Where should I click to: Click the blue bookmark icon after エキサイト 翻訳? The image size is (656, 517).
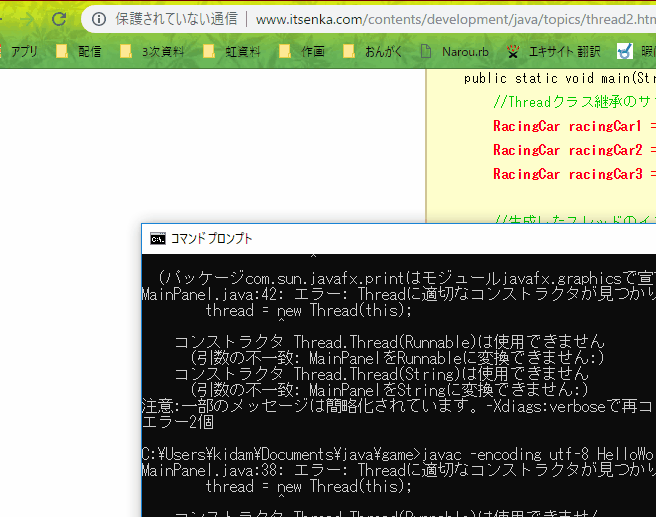(625, 51)
